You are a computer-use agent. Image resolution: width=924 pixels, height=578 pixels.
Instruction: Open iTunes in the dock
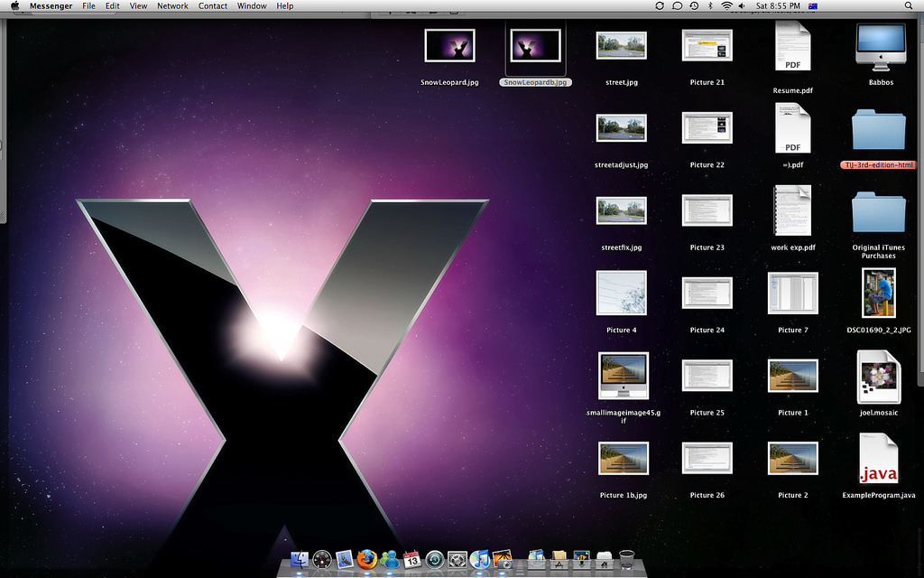pyautogui.click(x=480, y=560)
